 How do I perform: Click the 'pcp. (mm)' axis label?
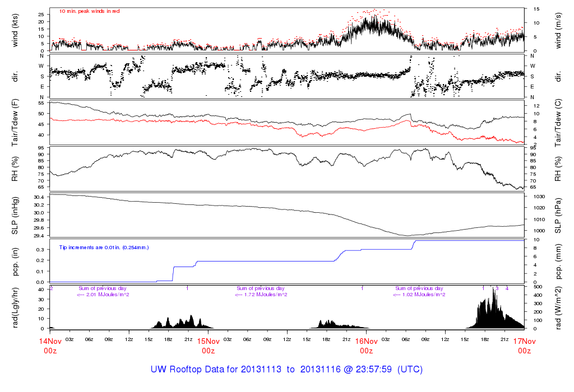[558, 262]
